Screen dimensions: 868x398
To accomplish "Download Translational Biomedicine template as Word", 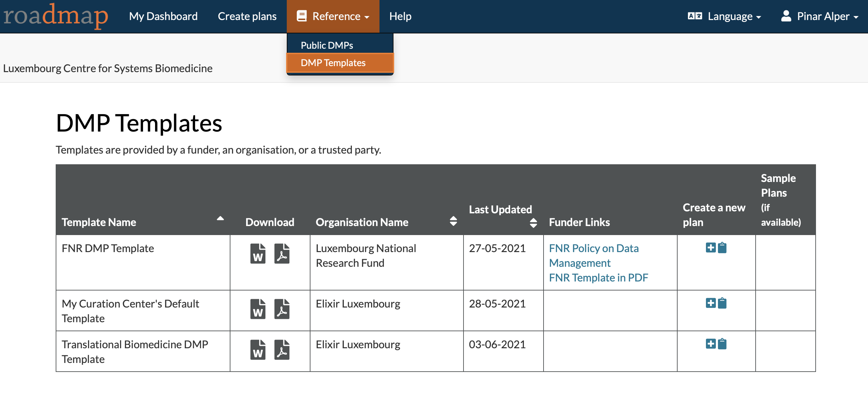I will tap(258, 350).
